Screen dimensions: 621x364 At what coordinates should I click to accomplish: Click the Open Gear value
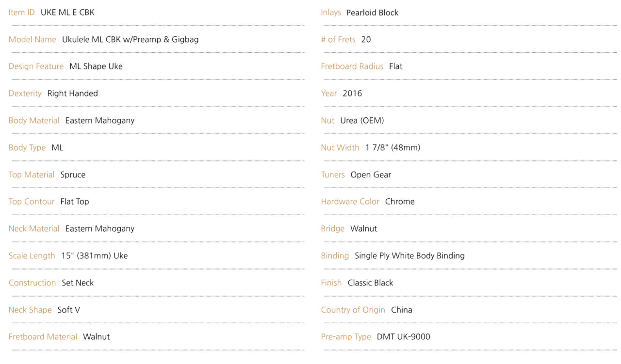tap(371, 175)
